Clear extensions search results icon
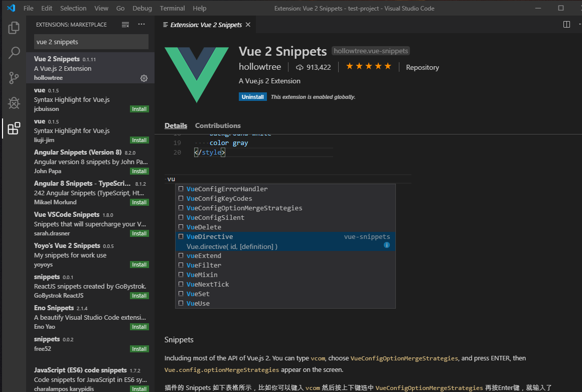The height and width of the screenshot is (392, 582). pos(125,25)
